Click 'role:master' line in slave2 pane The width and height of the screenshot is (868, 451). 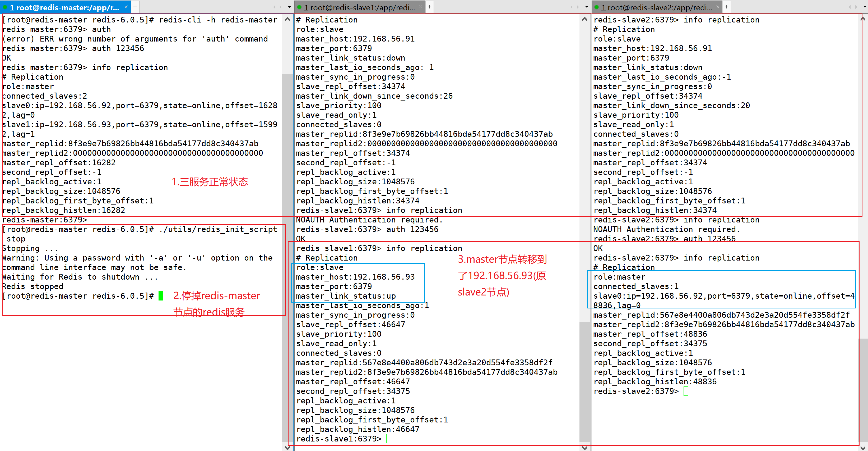[x=619, y=277]
